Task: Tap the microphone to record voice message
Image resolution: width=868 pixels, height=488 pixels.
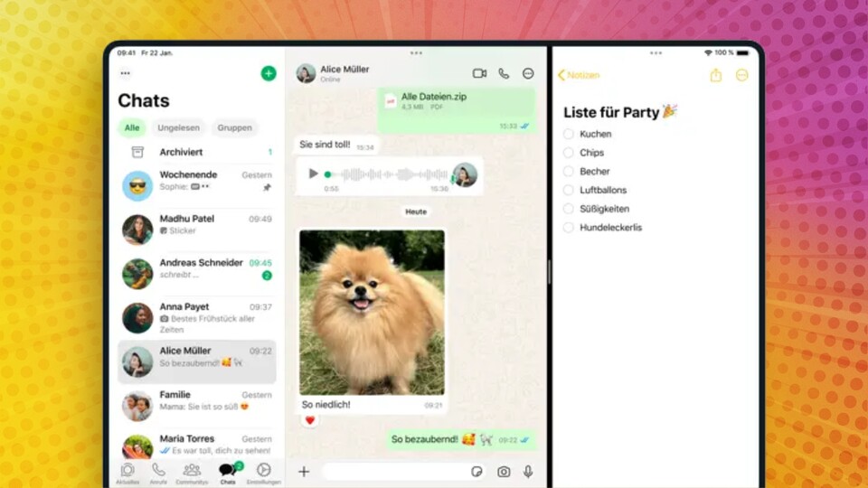Action: click(x=528, y=472)
